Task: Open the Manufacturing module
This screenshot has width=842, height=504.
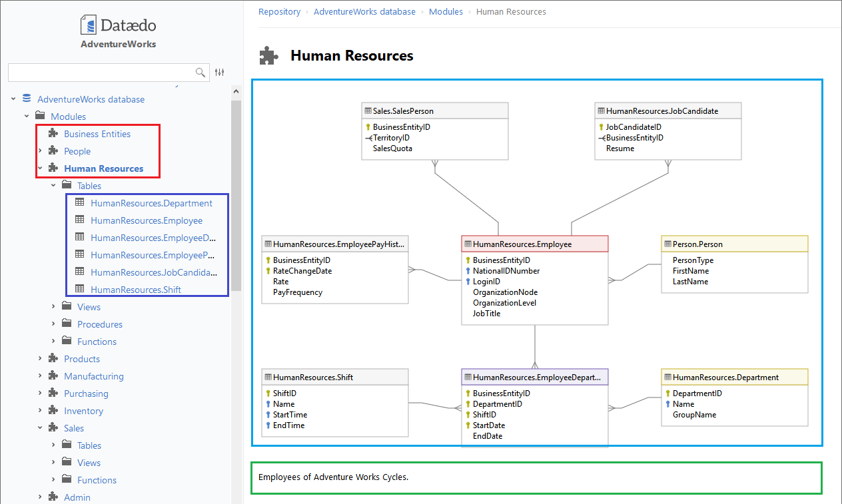Action: click(x=93, y=376)
